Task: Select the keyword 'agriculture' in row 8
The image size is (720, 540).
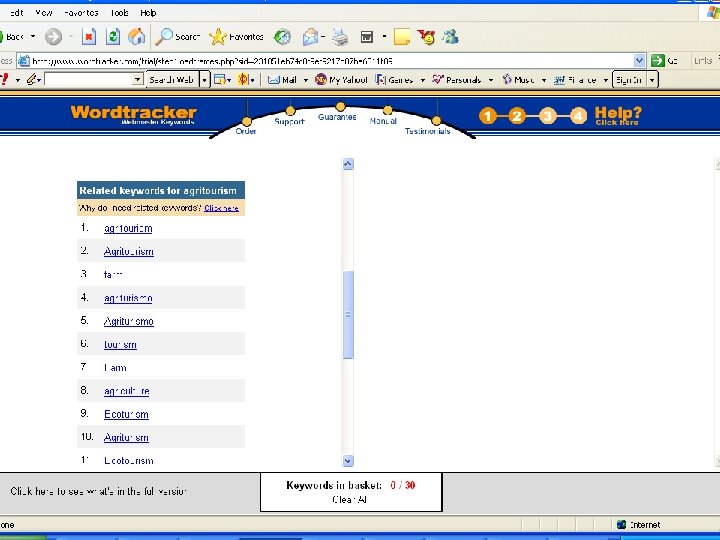Action: click(x=127, y=391)
